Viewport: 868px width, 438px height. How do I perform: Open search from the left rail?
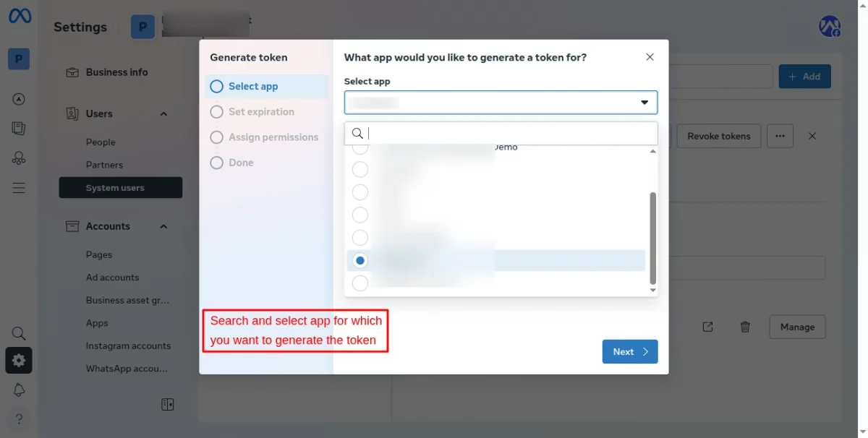[18, 333]
